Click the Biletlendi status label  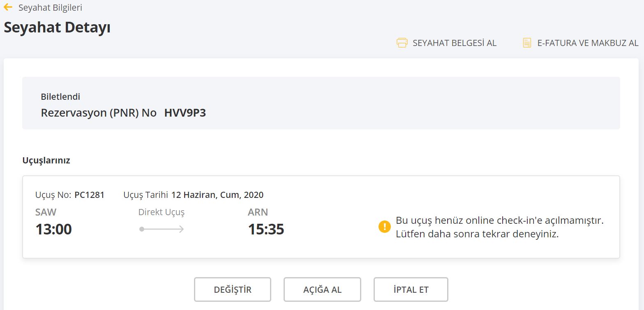pyautogui.click(x=60, y=97)
